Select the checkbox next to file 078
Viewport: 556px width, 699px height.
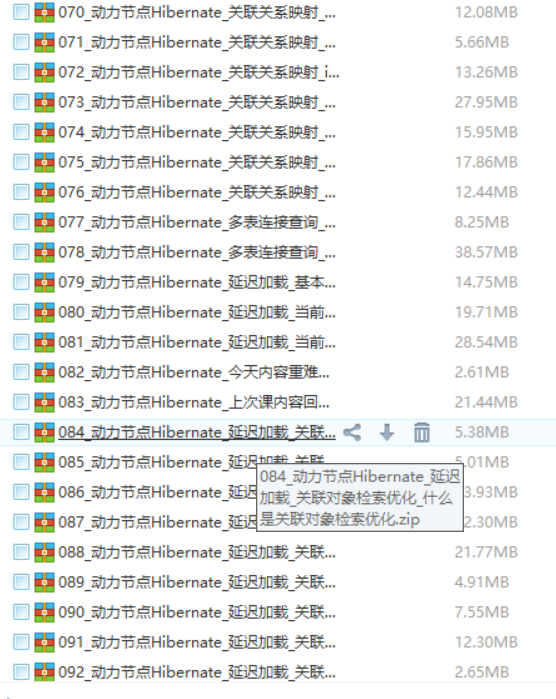[21, 252]
